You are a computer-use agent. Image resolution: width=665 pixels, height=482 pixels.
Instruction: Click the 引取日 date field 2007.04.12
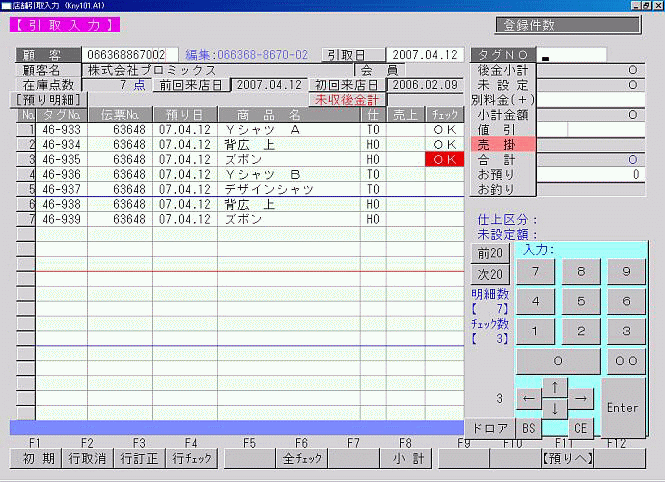[x=425, y=55]
